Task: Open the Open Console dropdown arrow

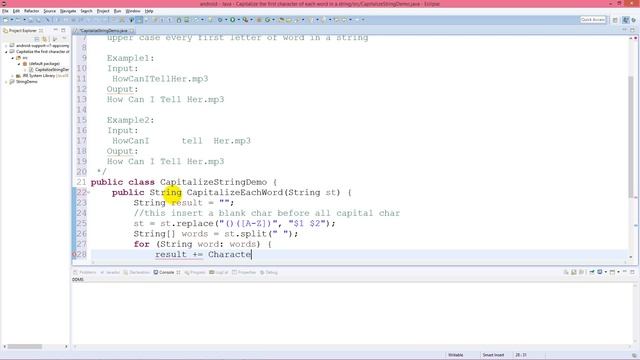Action: pos(618,272)
